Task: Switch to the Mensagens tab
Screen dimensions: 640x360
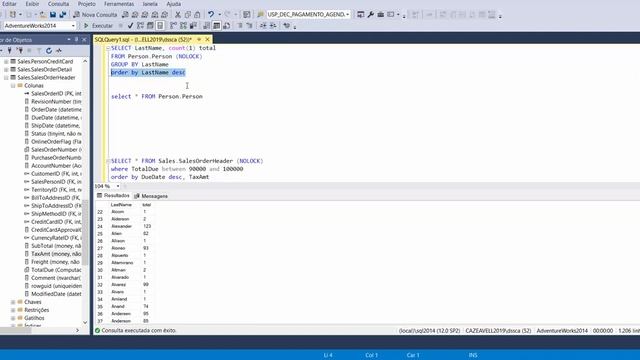Action: 151,196
